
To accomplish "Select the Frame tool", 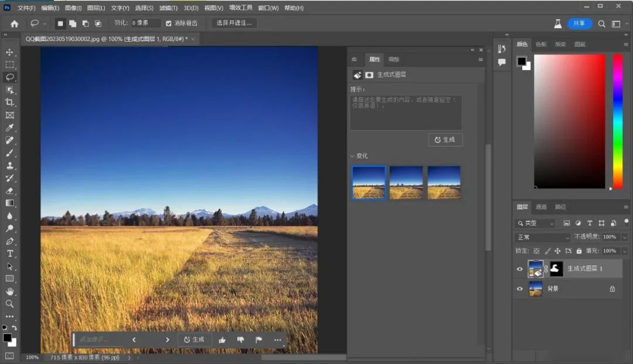I will [10, 115].
